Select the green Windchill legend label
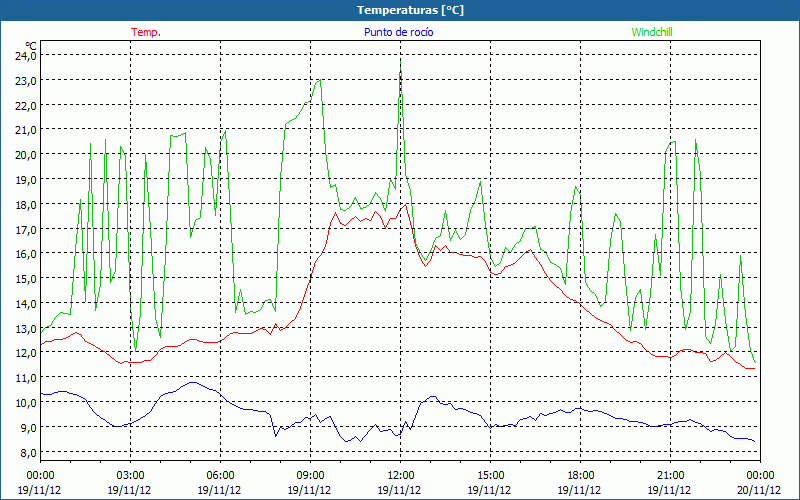 [652, 32]
